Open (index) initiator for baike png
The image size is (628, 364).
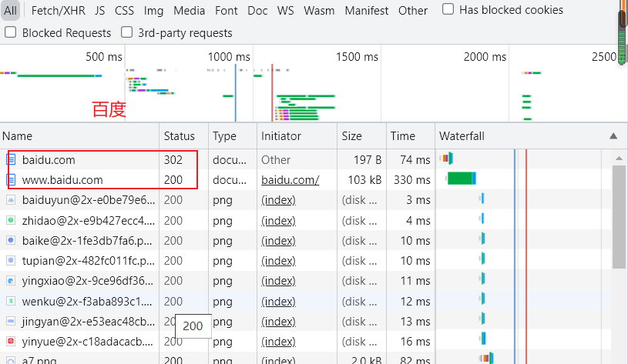click(x=278, y=240)
